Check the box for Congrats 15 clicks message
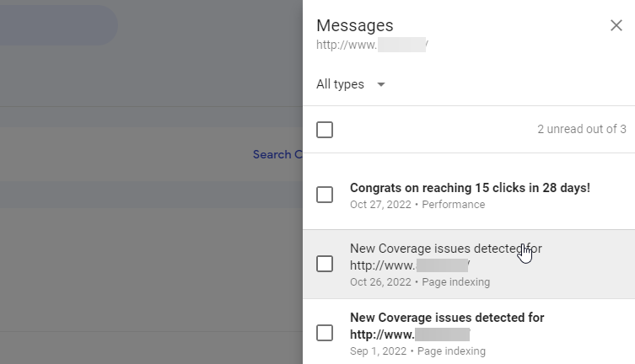Screen dimensions: 635x364 tap(325, 195)
